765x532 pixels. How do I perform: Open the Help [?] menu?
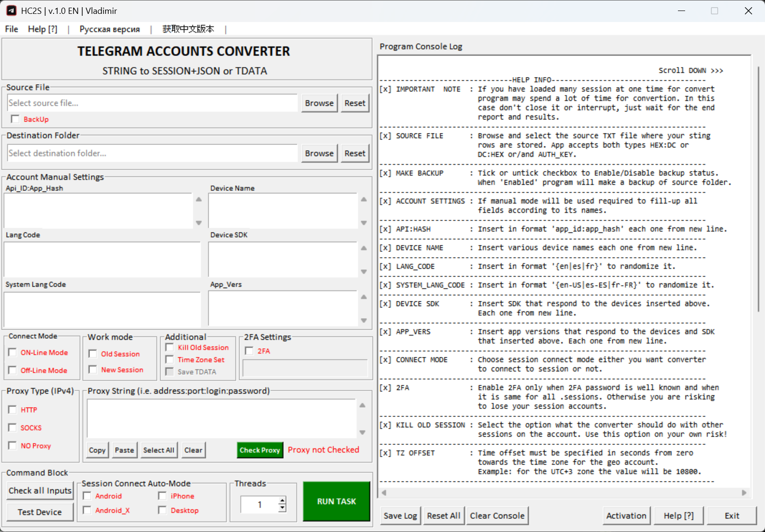coord(43,29)
